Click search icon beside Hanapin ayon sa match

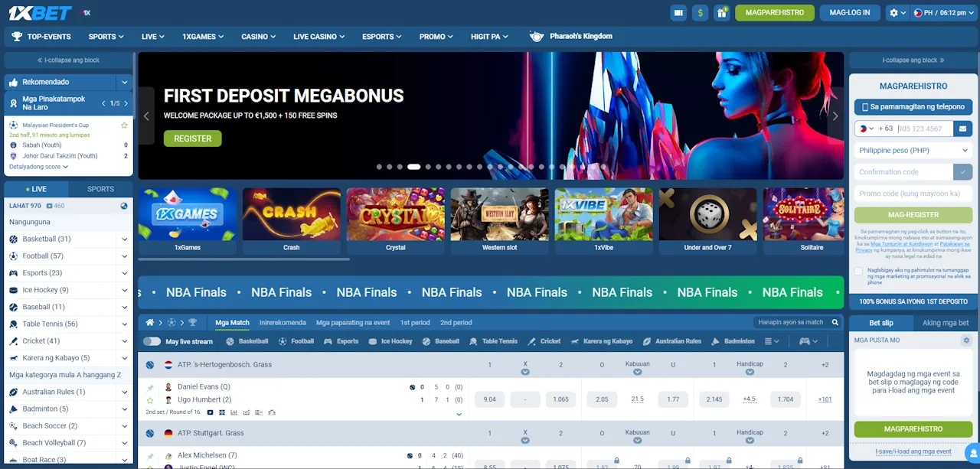[x=835, y=323]
